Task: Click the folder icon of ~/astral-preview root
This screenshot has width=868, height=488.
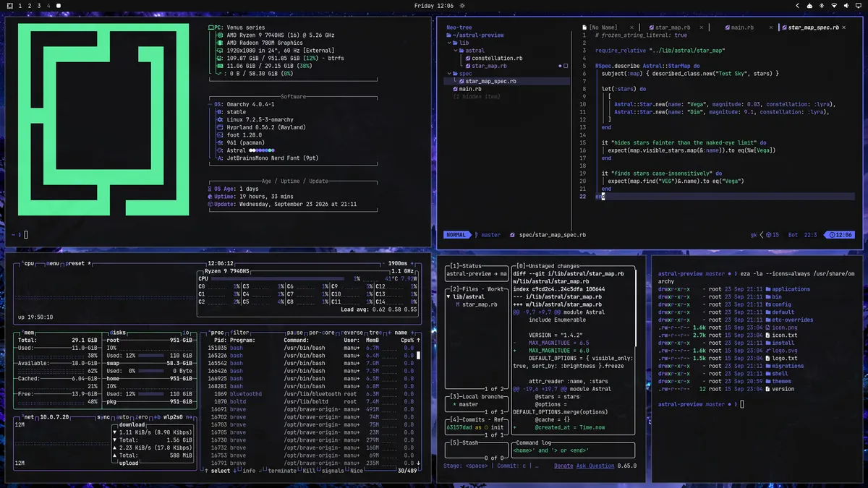Action: pos(449,35)
